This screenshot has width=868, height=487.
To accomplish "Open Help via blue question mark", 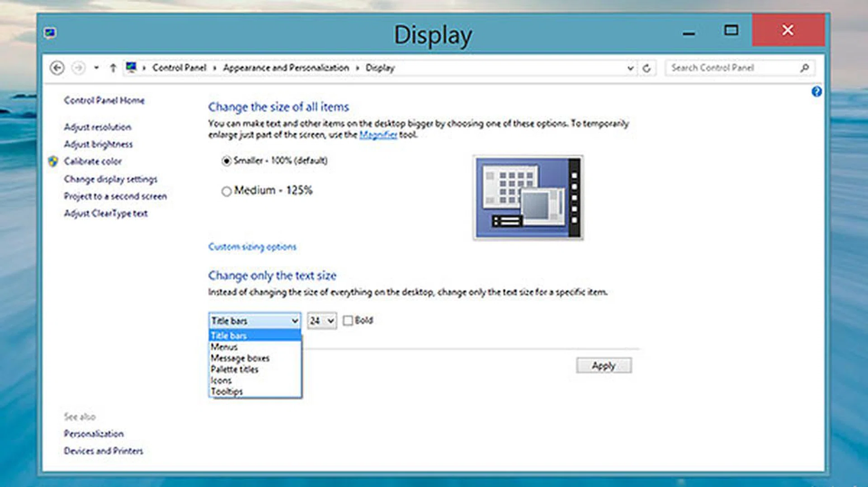I will pos(816,92).
